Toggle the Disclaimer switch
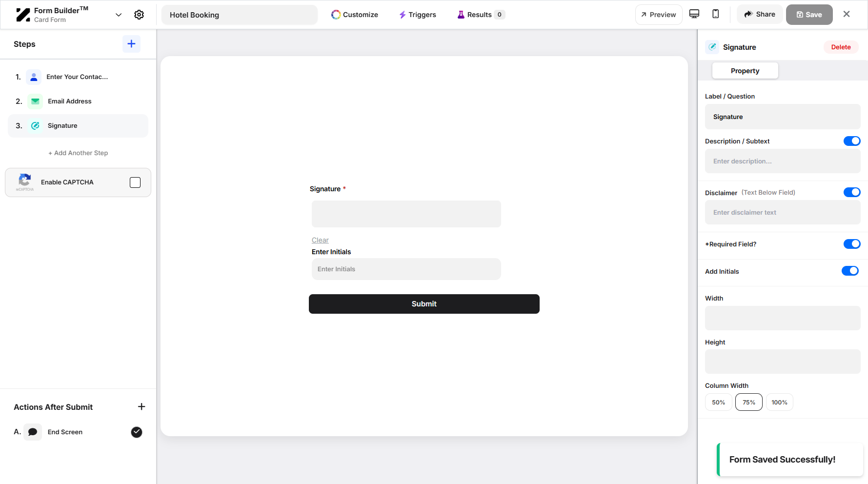The height and width of the screenshot is (484, 868). point(852,192)
